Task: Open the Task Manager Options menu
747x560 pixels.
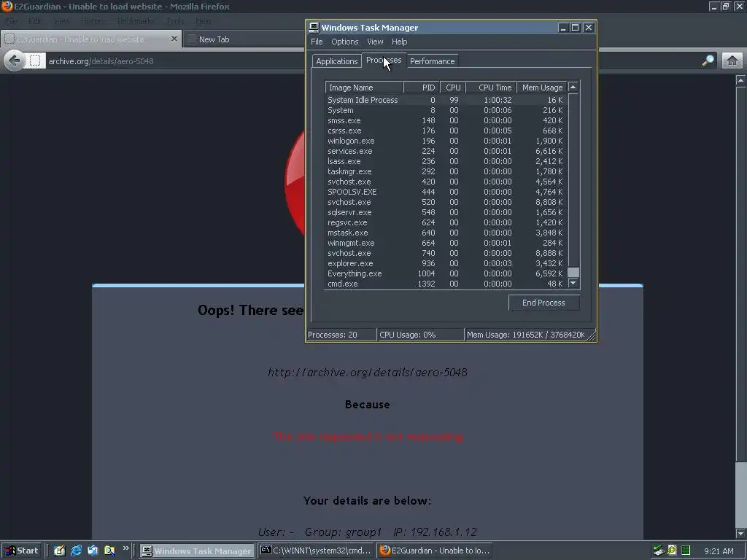Action: tap(344, 42)
